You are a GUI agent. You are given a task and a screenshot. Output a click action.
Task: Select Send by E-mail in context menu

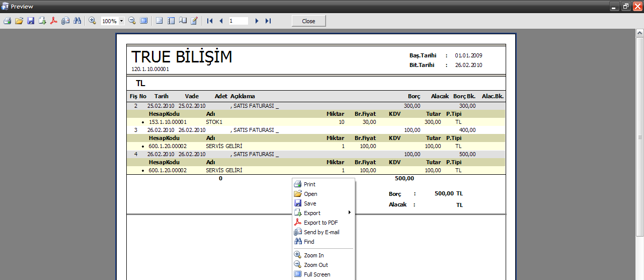coord(321,232)
